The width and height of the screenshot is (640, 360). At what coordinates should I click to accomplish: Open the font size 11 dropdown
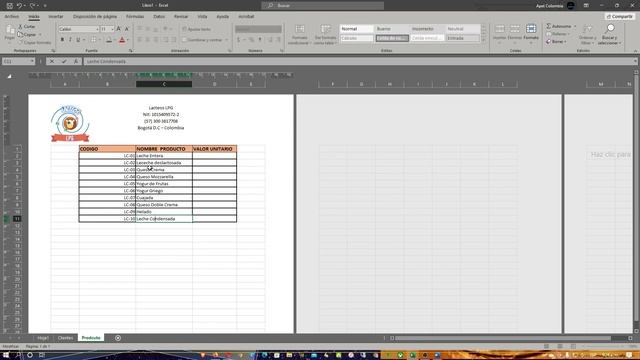[x=112, y=29]
